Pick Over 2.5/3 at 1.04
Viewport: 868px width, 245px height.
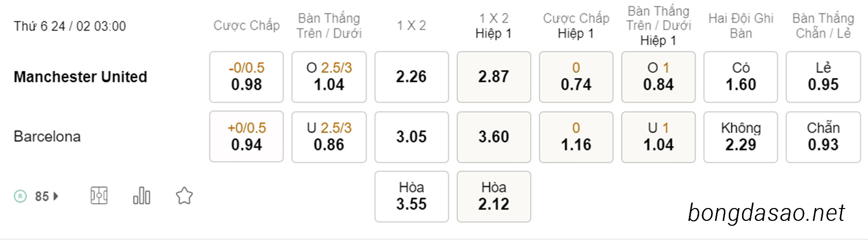coord(329,77)
